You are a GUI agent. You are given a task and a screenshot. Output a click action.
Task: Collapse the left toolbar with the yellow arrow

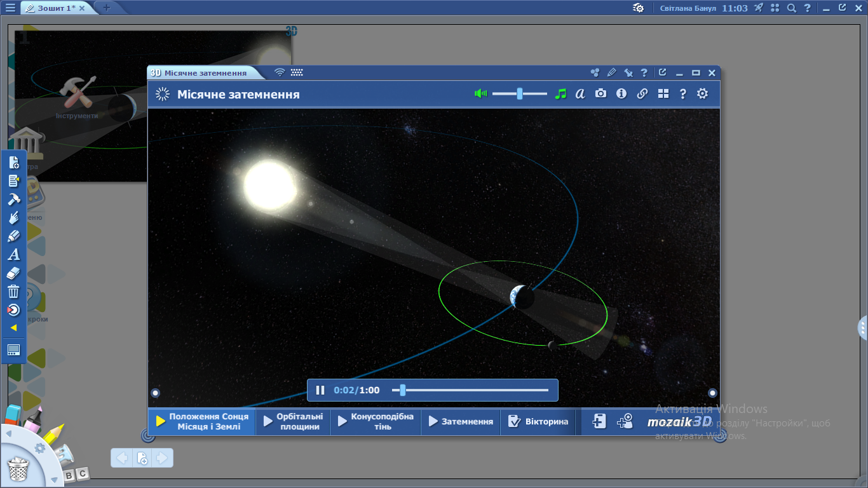(13, 328)
